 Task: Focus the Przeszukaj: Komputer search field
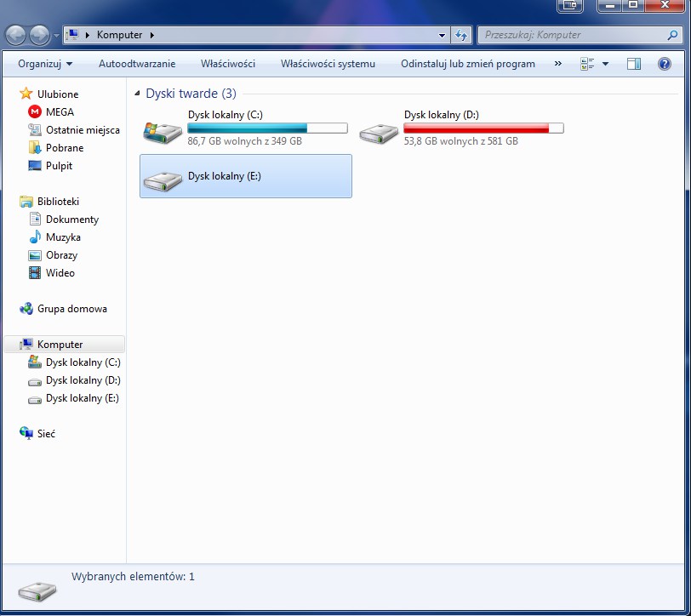coord(573,35)
